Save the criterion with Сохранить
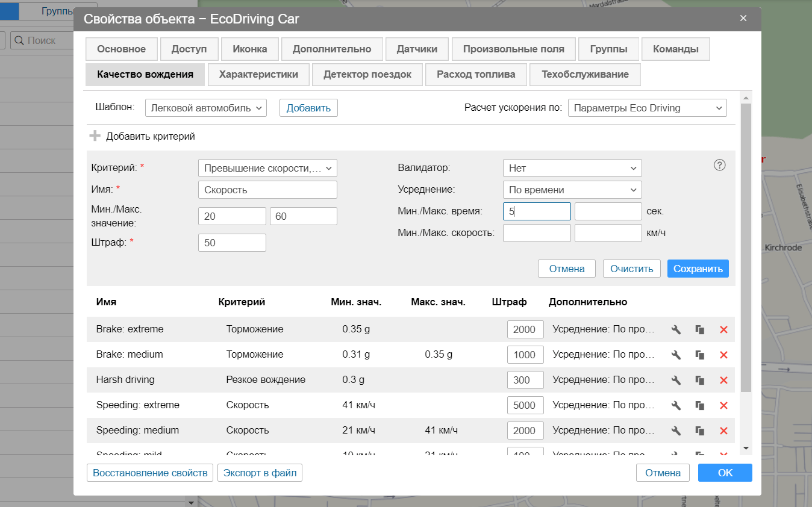Screen dimensions: 812x507 (698, 269)
